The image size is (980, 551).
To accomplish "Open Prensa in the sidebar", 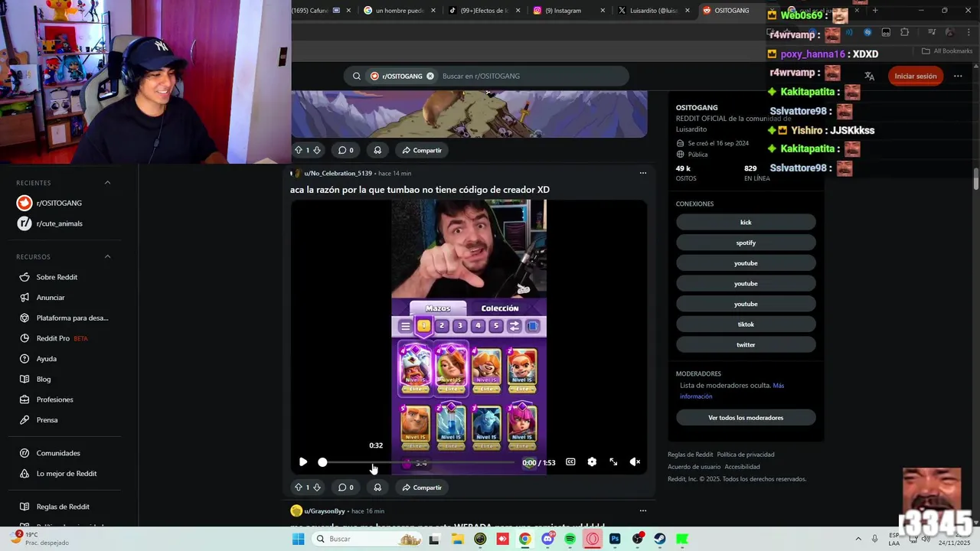I will point(47,420).
